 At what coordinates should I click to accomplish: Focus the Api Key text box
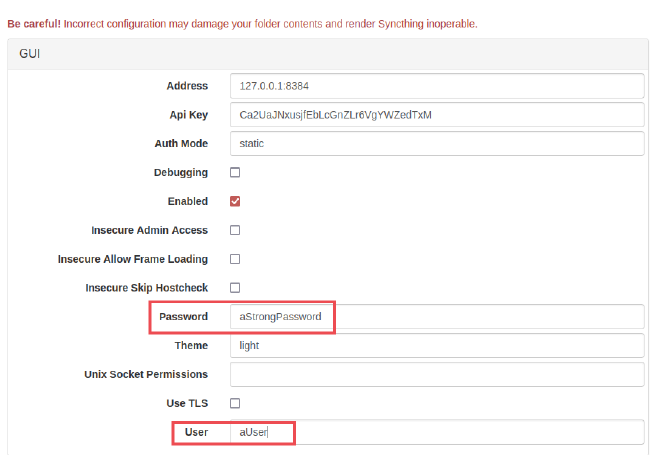pos(436,115)
